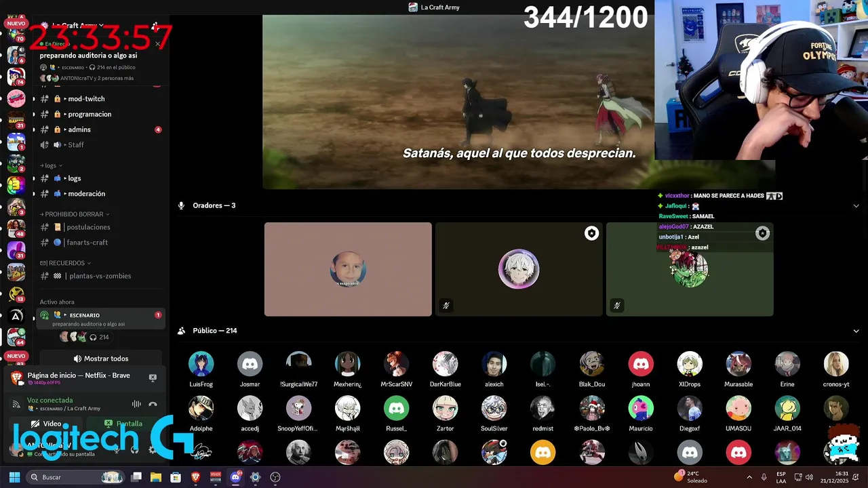The width and height of the screenshot is (868, 488).
Task: Open Adolphe's audience avatar
Action: (201, 409)
